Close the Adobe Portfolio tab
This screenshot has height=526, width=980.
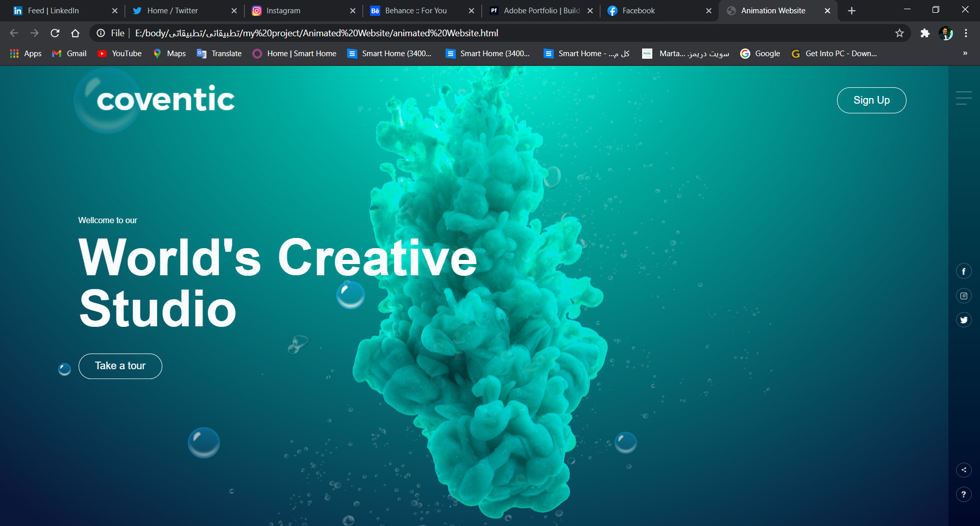pos(590,11)
